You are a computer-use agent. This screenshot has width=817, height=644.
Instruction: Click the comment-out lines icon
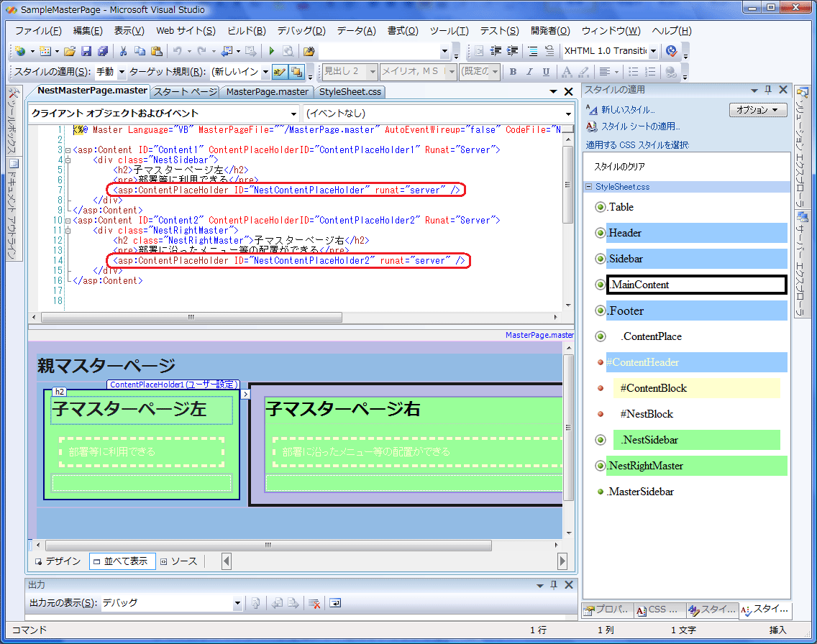pos(532,51)
